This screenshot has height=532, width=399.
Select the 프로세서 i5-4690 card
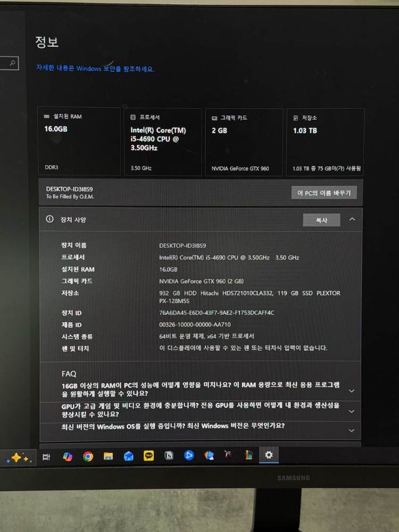(163, 142)
